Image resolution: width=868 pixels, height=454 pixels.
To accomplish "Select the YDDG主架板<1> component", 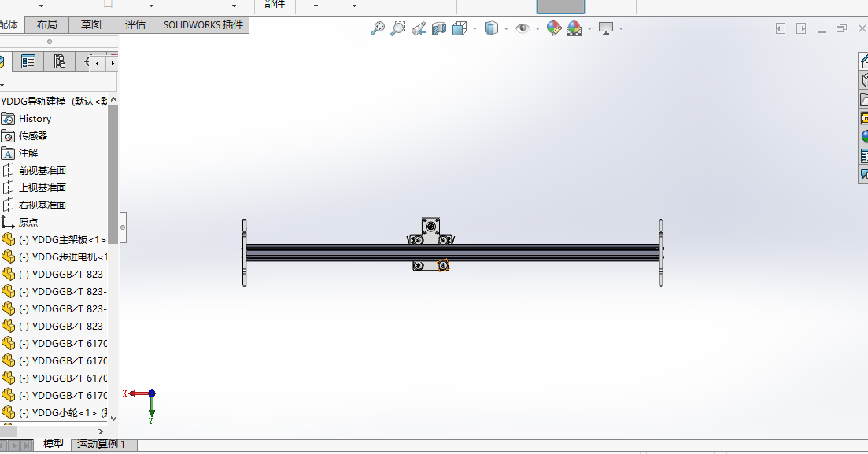I will click(54, 240).
